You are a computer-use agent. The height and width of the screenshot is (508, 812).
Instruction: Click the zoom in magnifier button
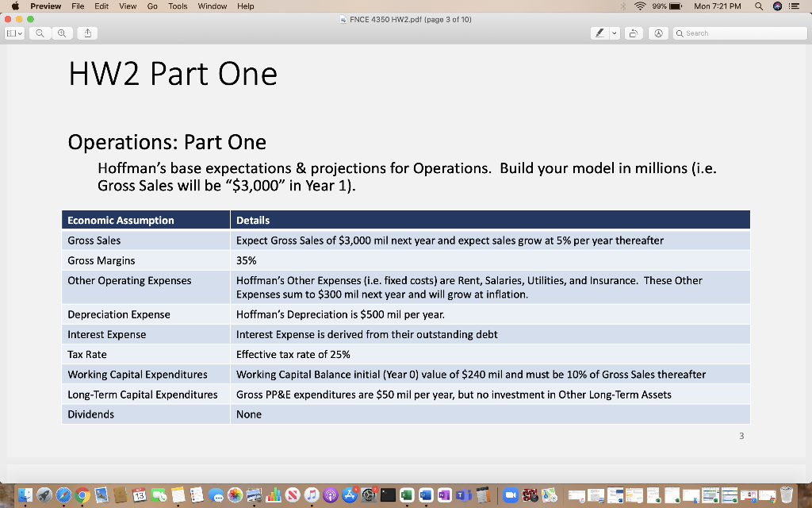[62, 33]
